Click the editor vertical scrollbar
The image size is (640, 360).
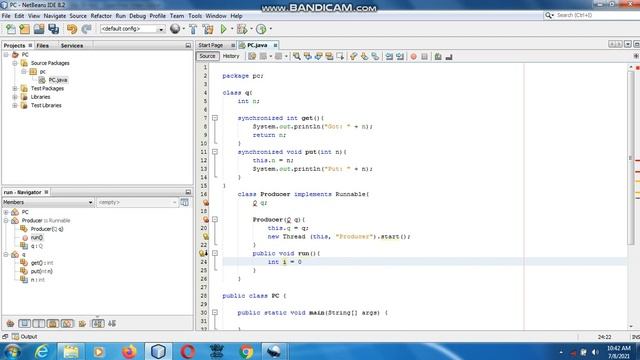pyautogui.click(x=631, y=158)
